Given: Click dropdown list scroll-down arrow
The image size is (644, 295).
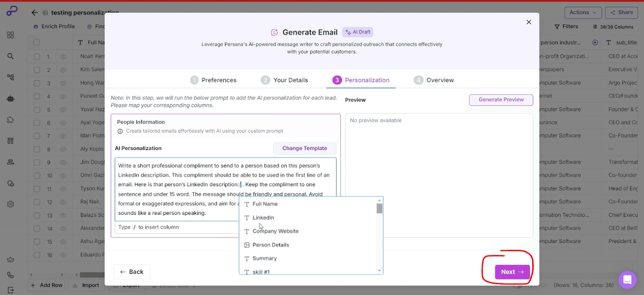Looking at the screenshot, I should click(x=379, y=271).
